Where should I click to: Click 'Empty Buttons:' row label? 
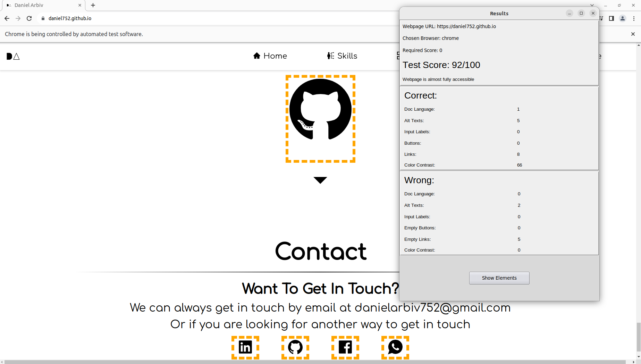tap(420, 228)
